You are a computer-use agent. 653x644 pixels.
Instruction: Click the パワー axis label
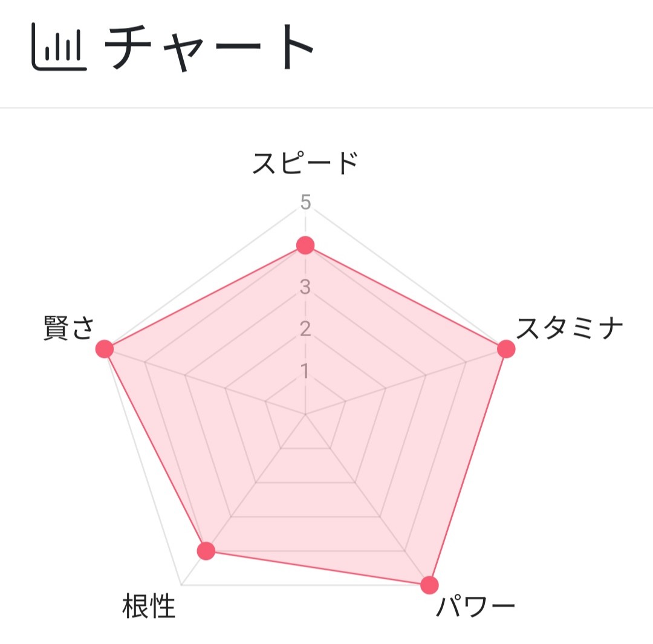pos(475,606)
